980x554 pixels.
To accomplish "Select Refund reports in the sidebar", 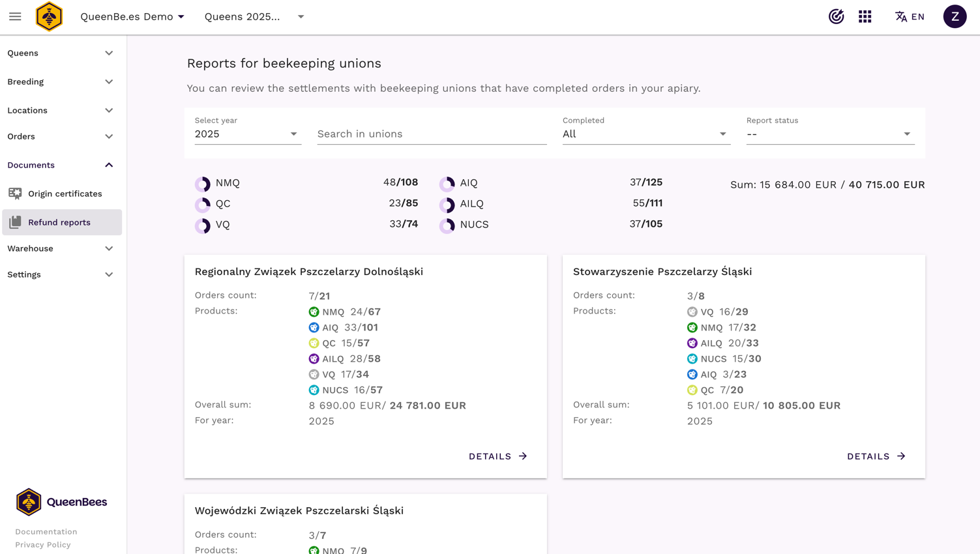I will tap(59, 223).
